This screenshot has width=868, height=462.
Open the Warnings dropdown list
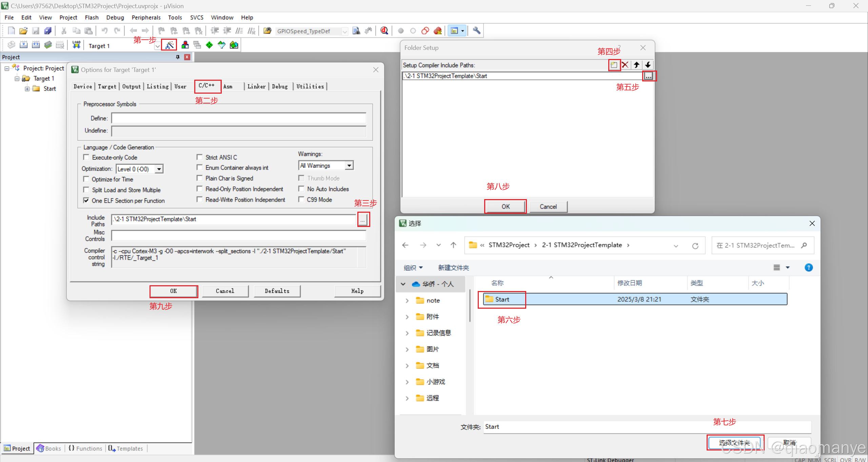(349, 166)
